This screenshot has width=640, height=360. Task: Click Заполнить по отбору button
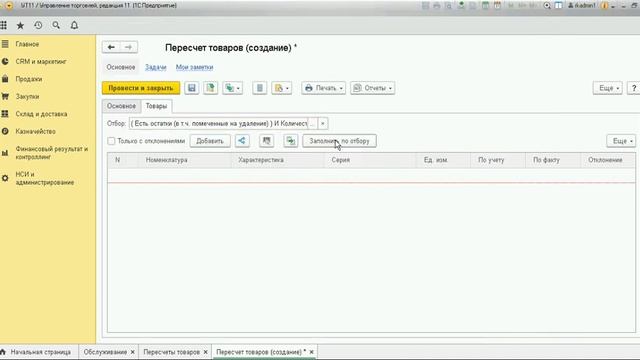tap(339, 141)
